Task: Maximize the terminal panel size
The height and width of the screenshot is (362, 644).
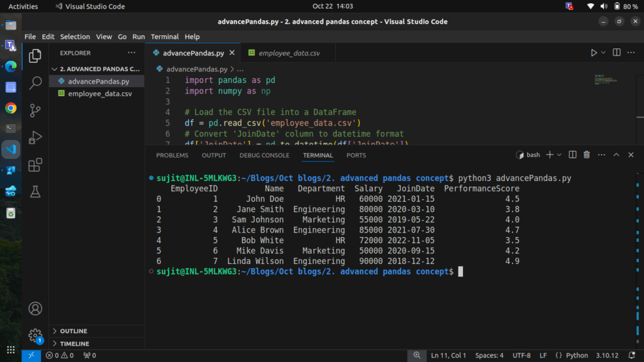Action: point(616,155)
